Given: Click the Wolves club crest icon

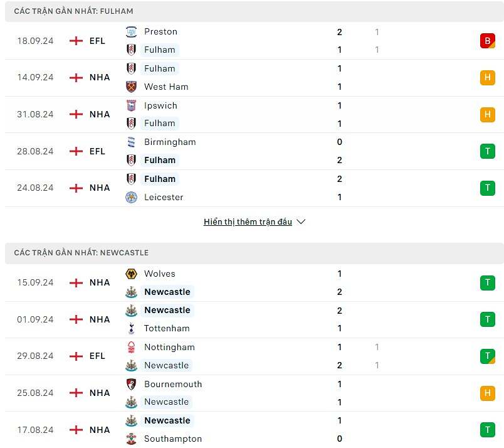Looking at the screenshot, I should coord(131,274).
